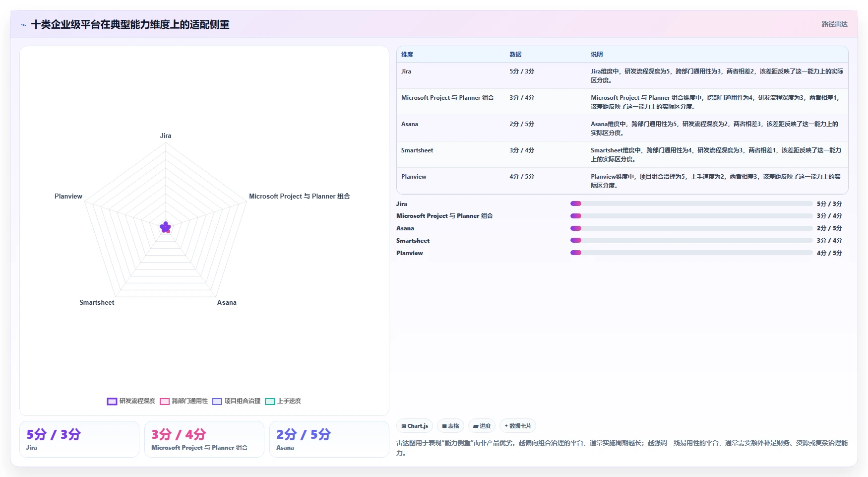This screenshot has height=477, width=868.
Task: Click the 数据卡片 tag chip
Action: 518,426
